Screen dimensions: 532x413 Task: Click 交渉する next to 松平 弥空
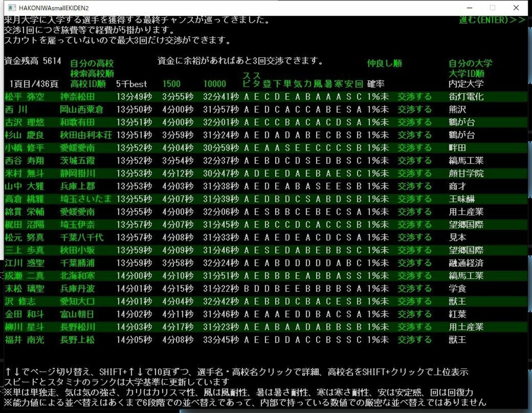pyautogui.click(x=414, y=97)
